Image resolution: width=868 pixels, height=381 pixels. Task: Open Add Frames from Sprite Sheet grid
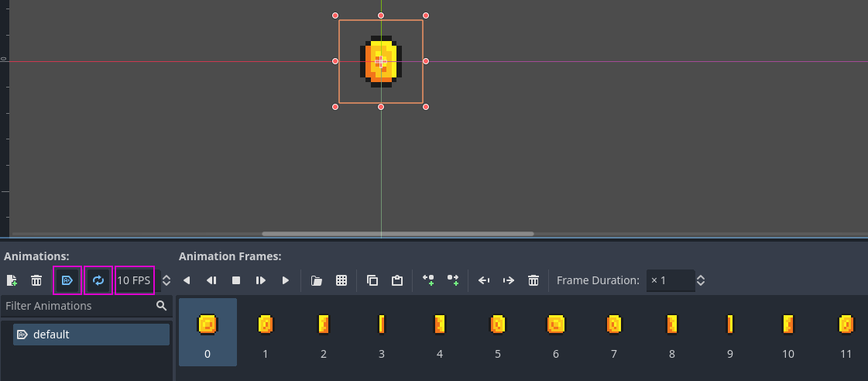click(x=341, y=280)
